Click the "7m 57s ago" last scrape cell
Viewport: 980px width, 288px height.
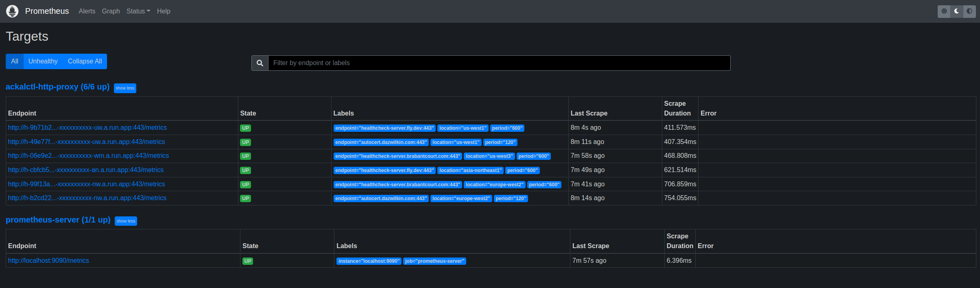click(x=589, y=261)
